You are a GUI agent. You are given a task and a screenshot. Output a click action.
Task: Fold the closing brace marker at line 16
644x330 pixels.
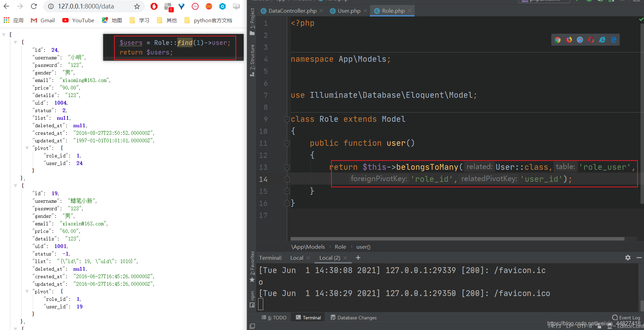[x=287, y=203]
